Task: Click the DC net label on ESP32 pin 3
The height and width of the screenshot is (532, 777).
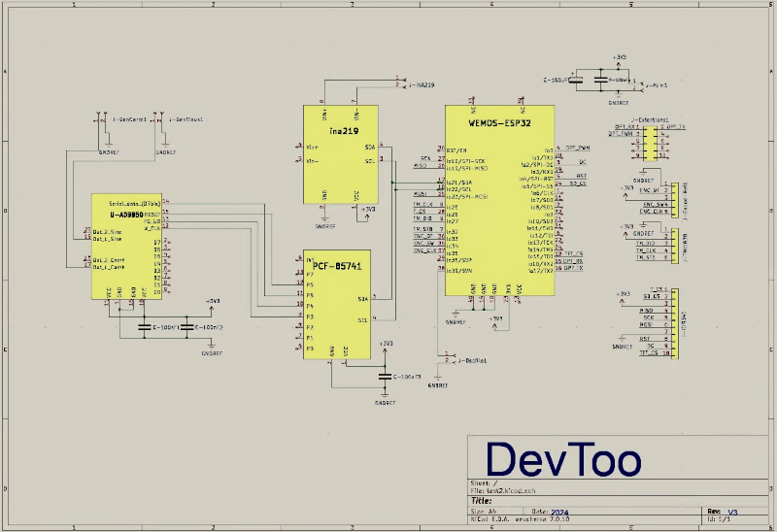Action: pyautogui.click(x=582, y=162)
